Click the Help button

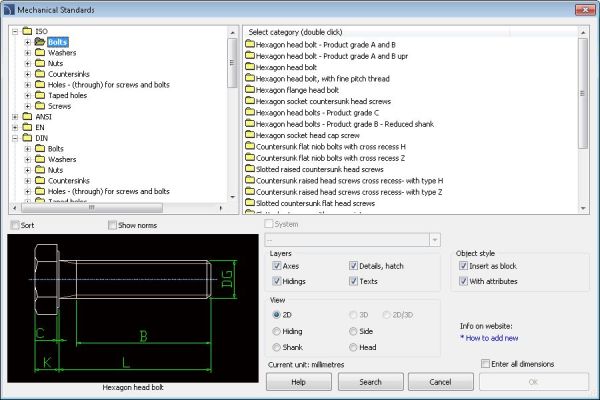pyautogui.click(x=298, y=382)
